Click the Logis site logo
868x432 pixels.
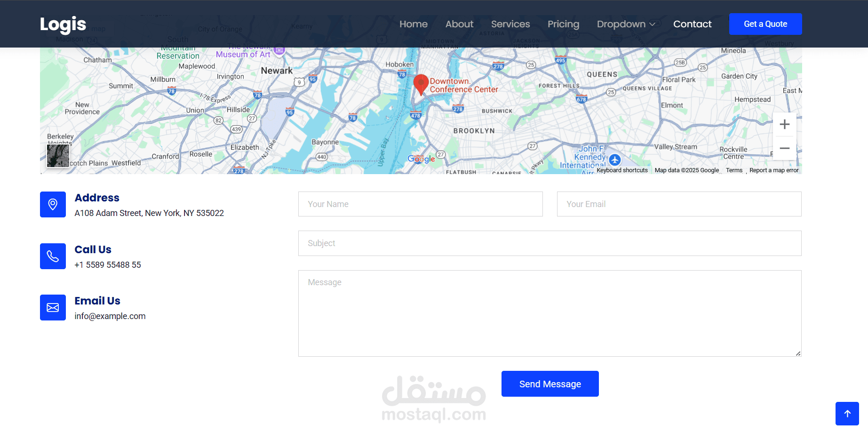63,24
